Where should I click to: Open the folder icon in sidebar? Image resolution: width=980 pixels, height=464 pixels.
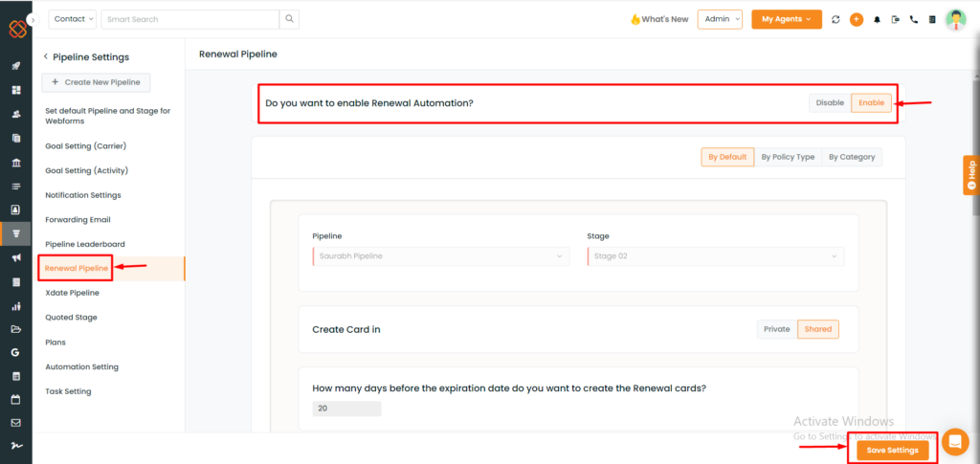(x=16, y=329)
